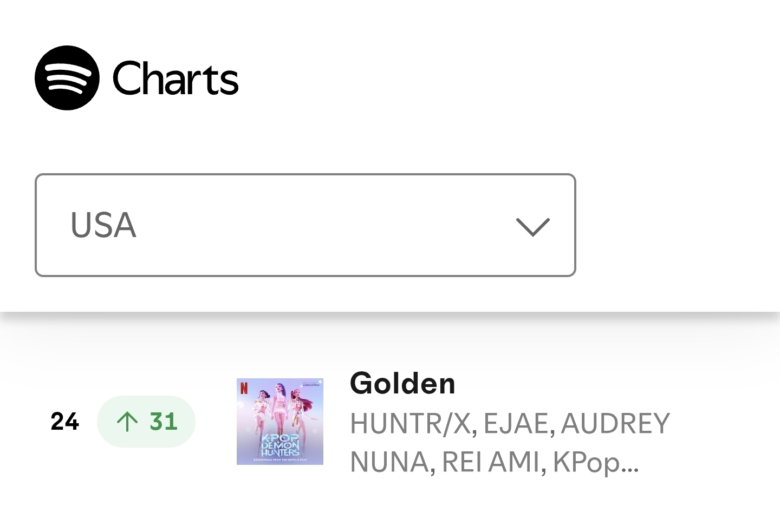The image size is (780, 532).
Task: Click the dropdown chevron arrow
Action: [533, 227]
